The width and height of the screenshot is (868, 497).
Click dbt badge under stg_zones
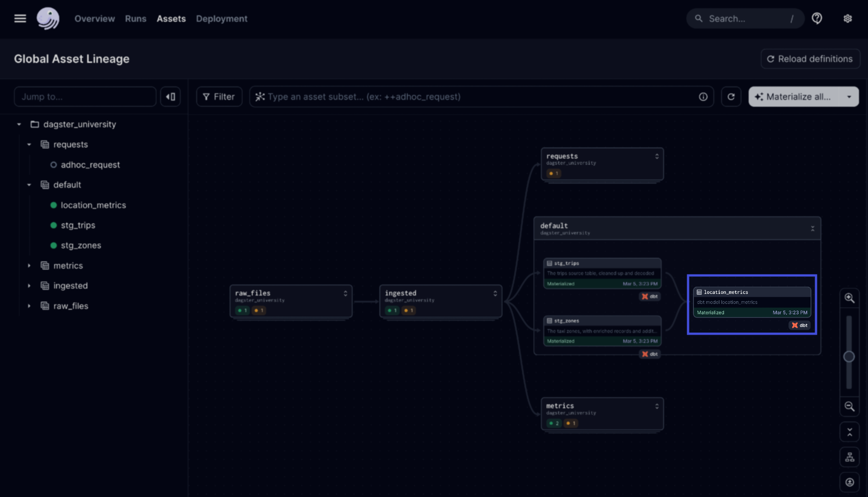tap(650, 354)
